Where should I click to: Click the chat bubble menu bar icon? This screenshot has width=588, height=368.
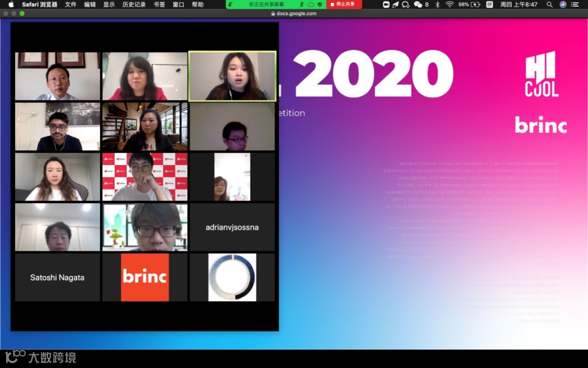coord(406,4)
